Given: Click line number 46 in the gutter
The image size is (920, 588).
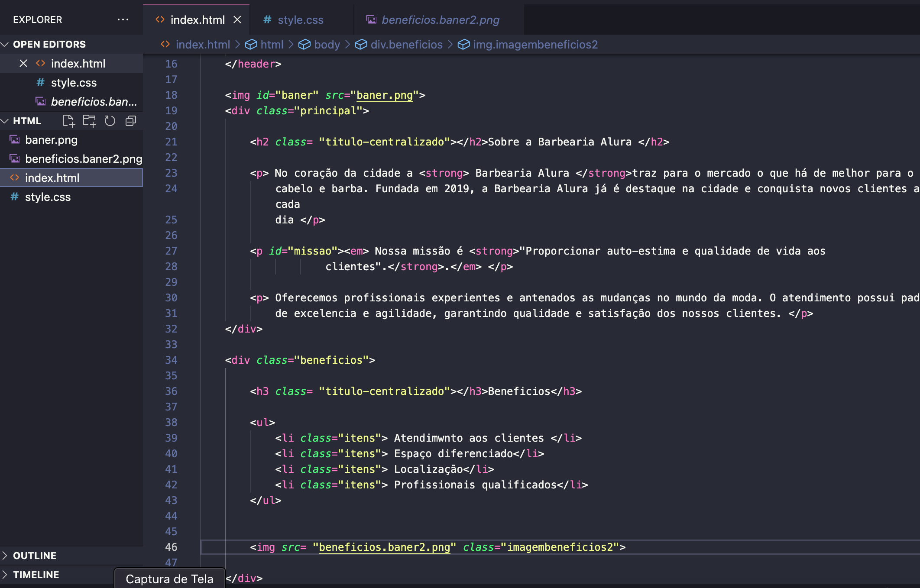Looking at the screenshot, I should (171, 547).
